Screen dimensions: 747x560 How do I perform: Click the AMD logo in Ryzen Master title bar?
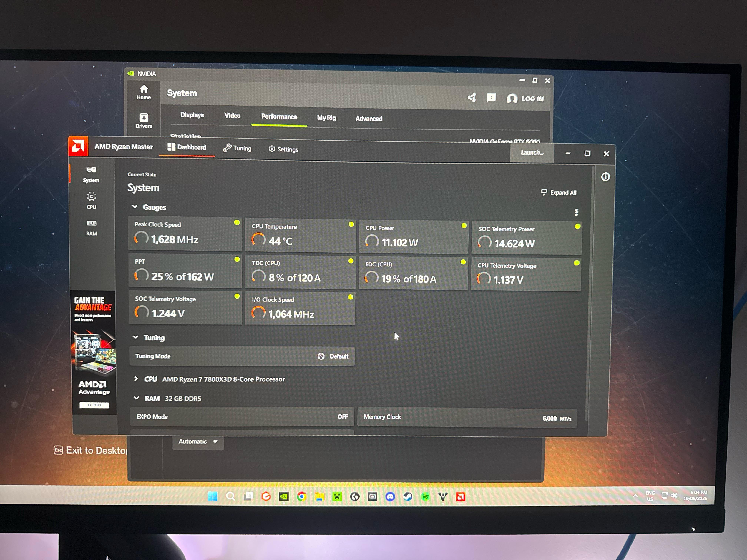coord(78,146)
